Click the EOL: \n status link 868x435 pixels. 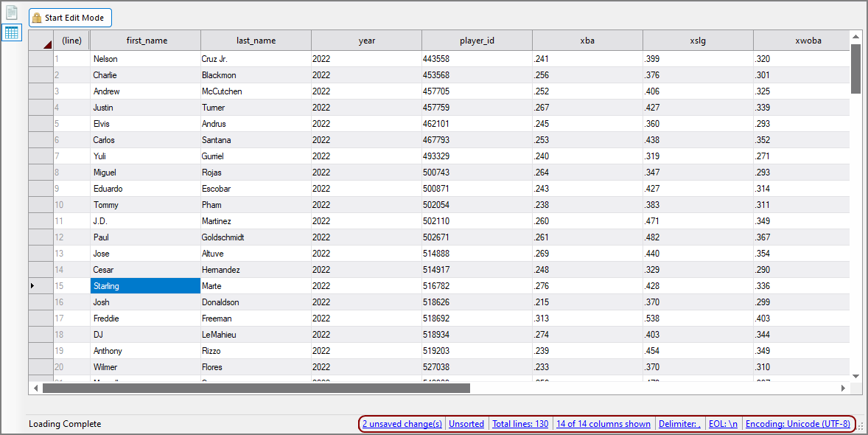coord(722,424)
